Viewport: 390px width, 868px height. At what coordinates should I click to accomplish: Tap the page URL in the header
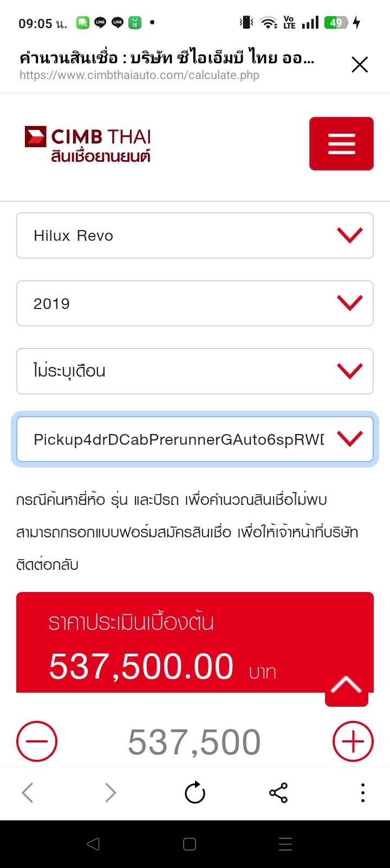point(139,75)
